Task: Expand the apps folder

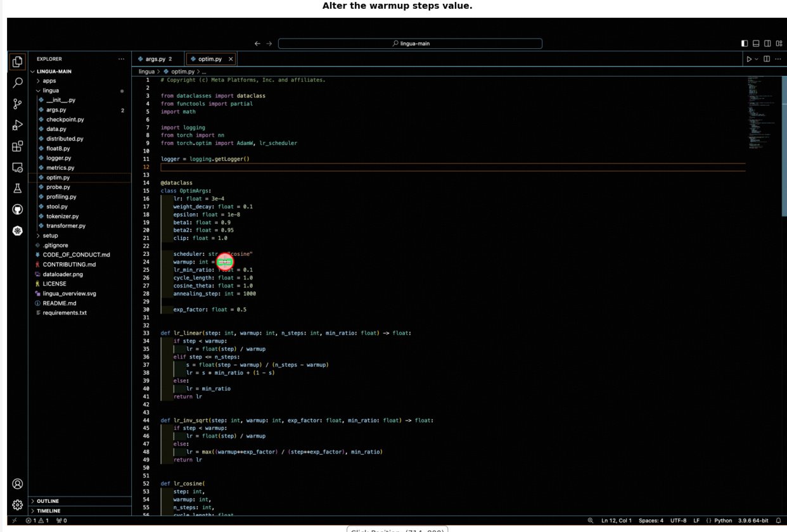Action: click(x=49, y=81)
